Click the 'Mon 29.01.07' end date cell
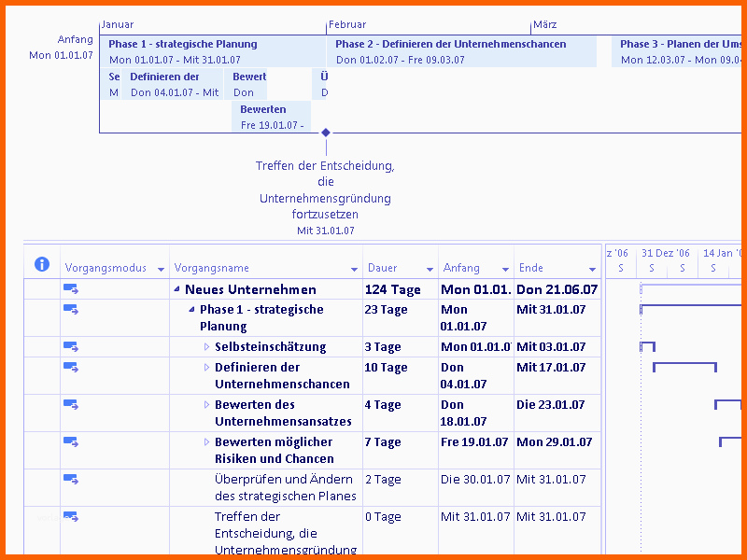The width and height of the screenshot is (747, 560). pyautogui.click(x=557, y=450)
